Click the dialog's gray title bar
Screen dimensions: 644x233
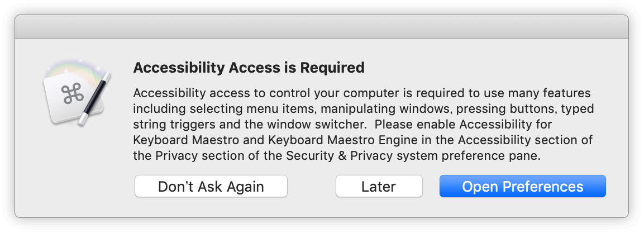coord(322,27)
